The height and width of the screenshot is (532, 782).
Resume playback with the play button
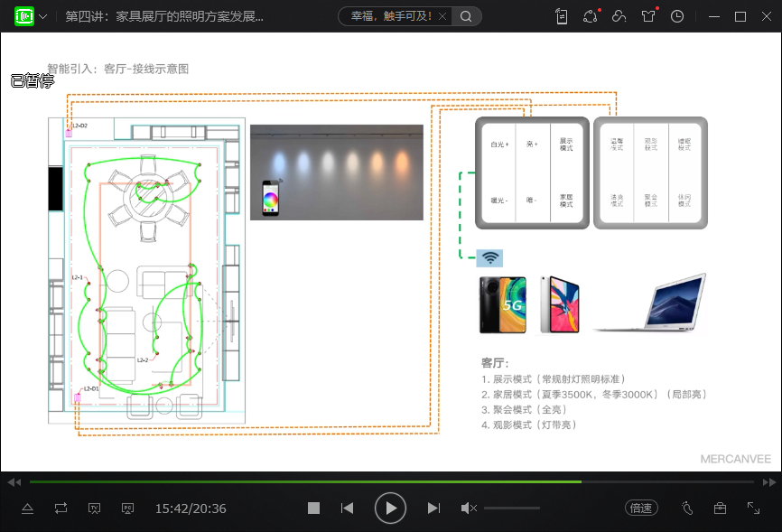point(390,509)
